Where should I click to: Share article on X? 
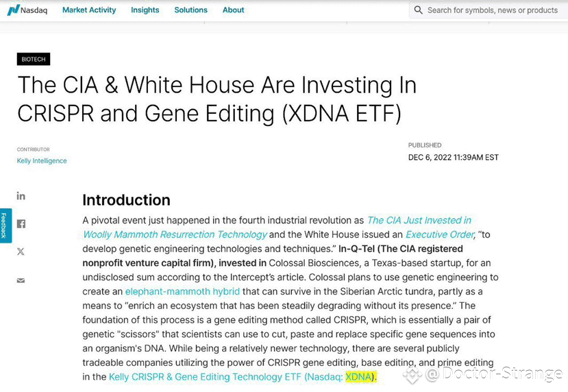point(21,252)
